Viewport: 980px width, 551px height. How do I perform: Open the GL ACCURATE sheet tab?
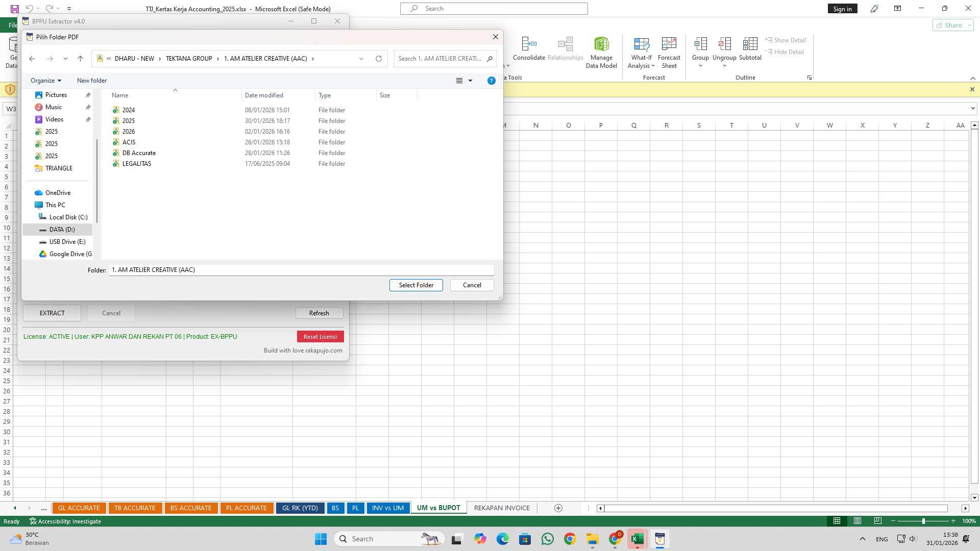(79, 508)
